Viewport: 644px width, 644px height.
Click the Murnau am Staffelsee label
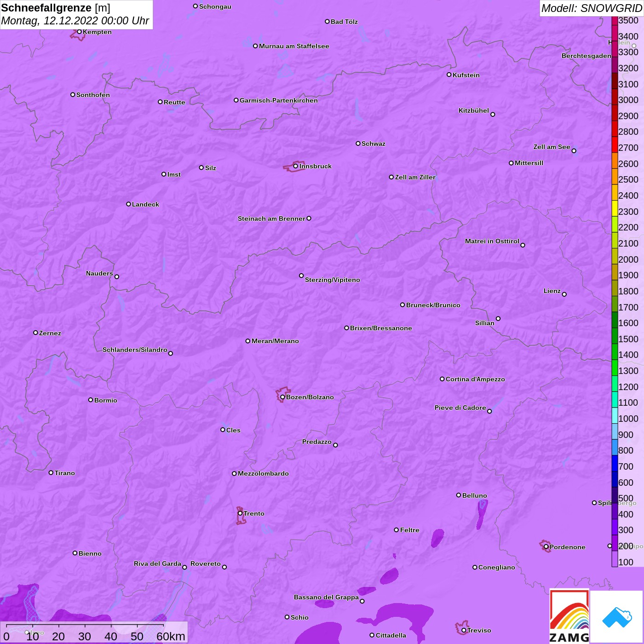pos(294,46)
